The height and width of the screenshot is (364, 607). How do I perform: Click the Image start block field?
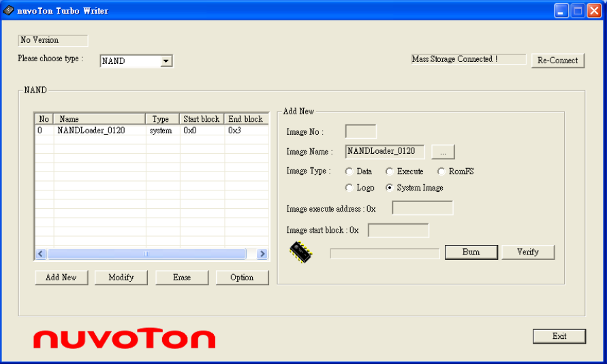pos(399,230)
